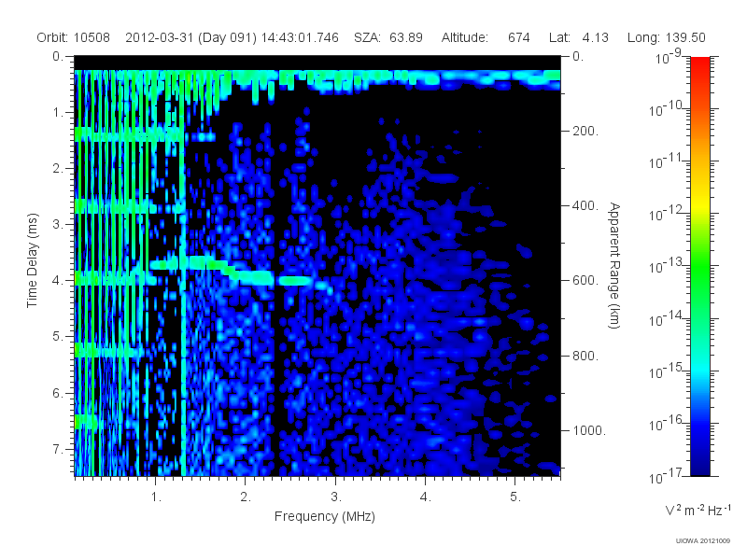Click the V² m⁻² Hz⁻¹ units label
747x560 pixels.
point(698,510)
